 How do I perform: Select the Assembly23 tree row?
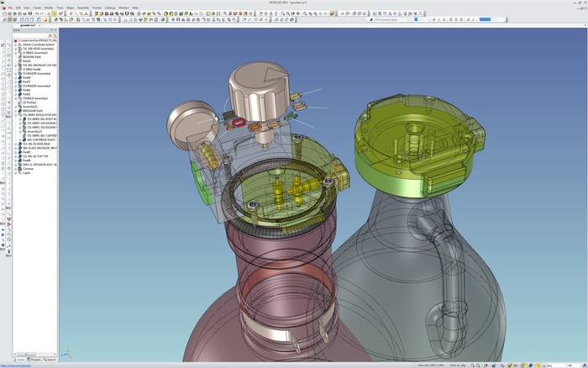click(x=32, y=132)
